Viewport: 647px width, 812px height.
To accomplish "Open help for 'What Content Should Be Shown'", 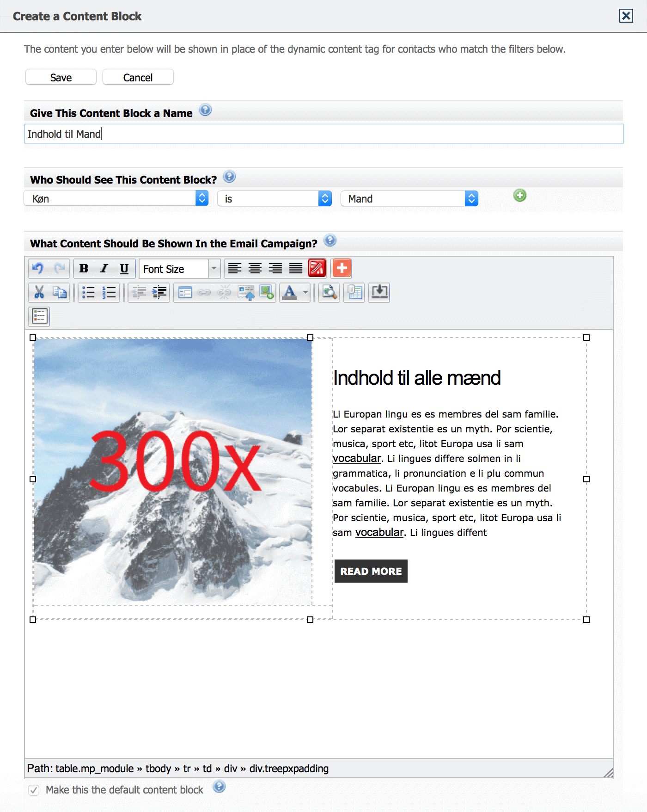I will point(330,240).
